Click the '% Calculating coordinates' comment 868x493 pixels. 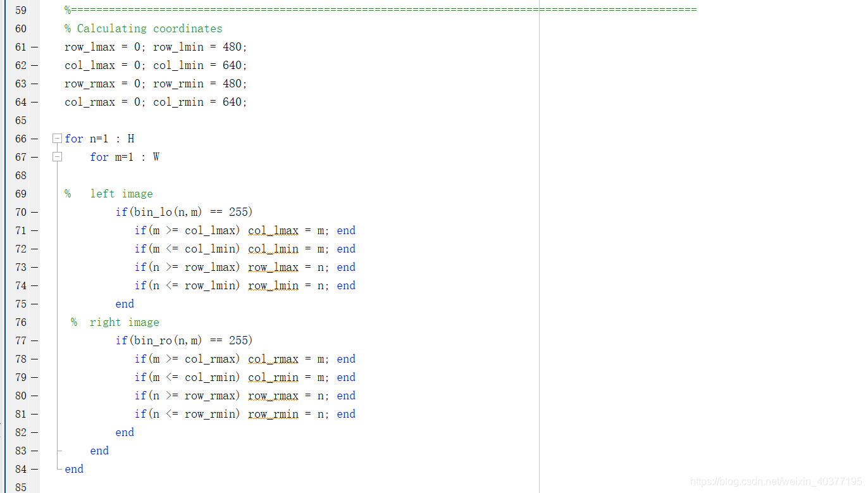click(x=144, y=28)
